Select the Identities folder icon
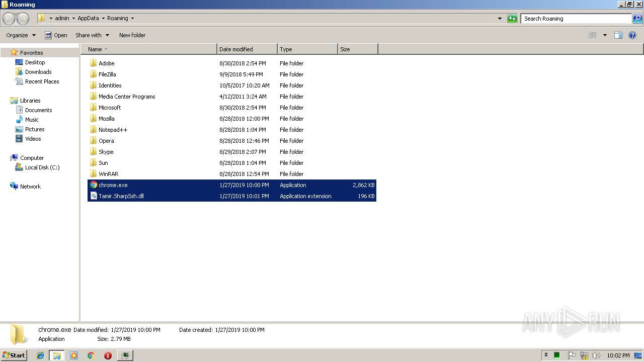This screenshot has height=362, width=644. coord(93,85)
